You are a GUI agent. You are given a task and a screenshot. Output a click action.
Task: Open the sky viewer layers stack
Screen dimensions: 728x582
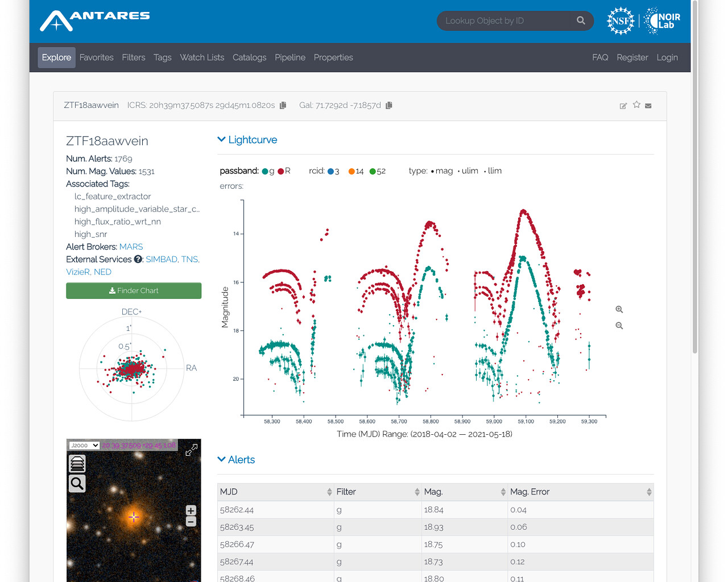pos(77,464)
